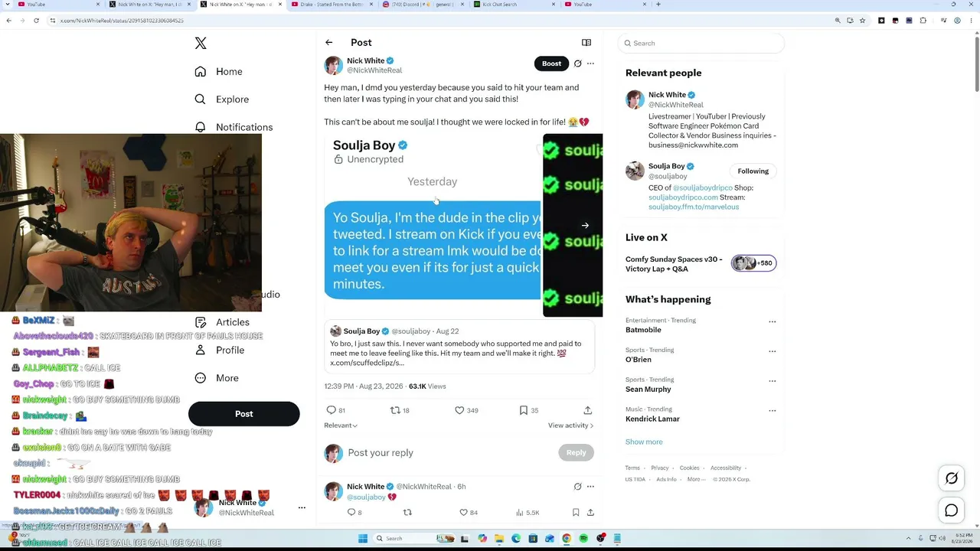The image size is (980, 551).
Task: Open the quoted Soulja Boy post
Action: click(x=460, y=347)
